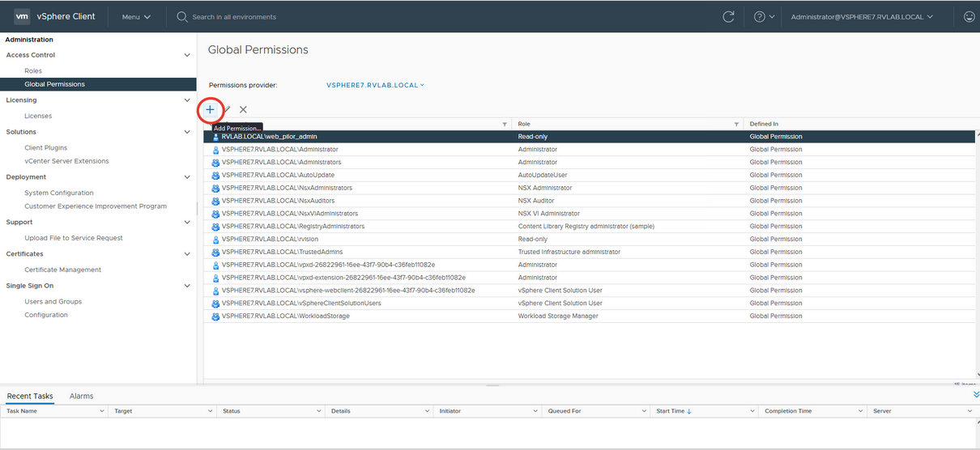
Task: Open SSO Configuration page
Action: 46,315
